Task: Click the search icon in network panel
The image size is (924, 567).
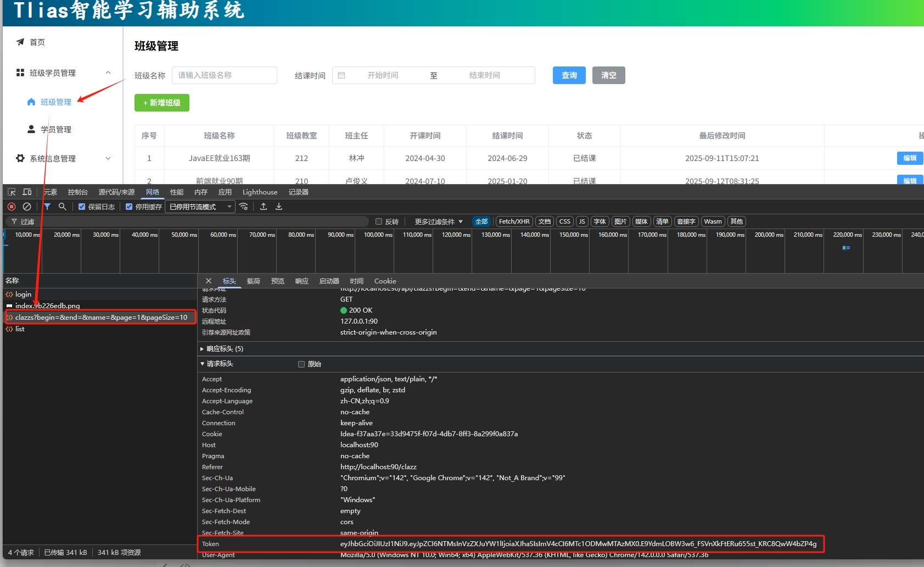Action: coord(62,207)
